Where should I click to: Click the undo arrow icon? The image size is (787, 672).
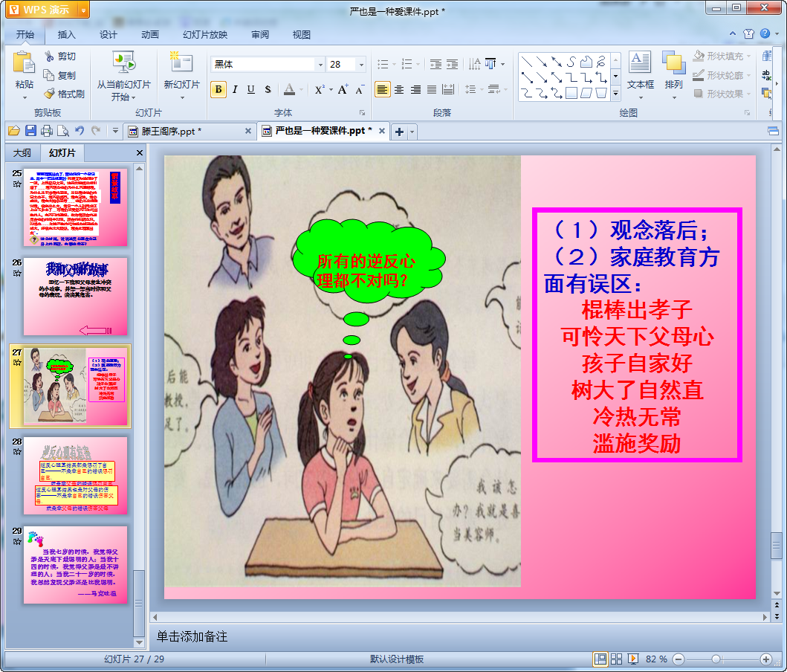click(80, 131)
